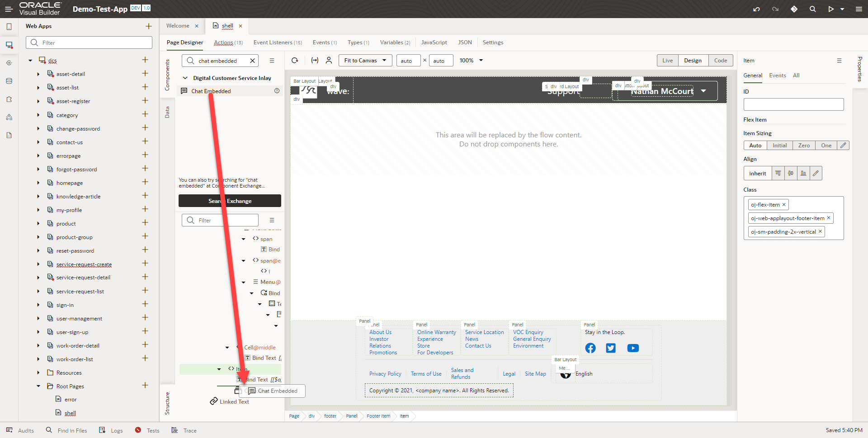
Task: Open Find in Files panel
Action: click(x=66, y=430)
